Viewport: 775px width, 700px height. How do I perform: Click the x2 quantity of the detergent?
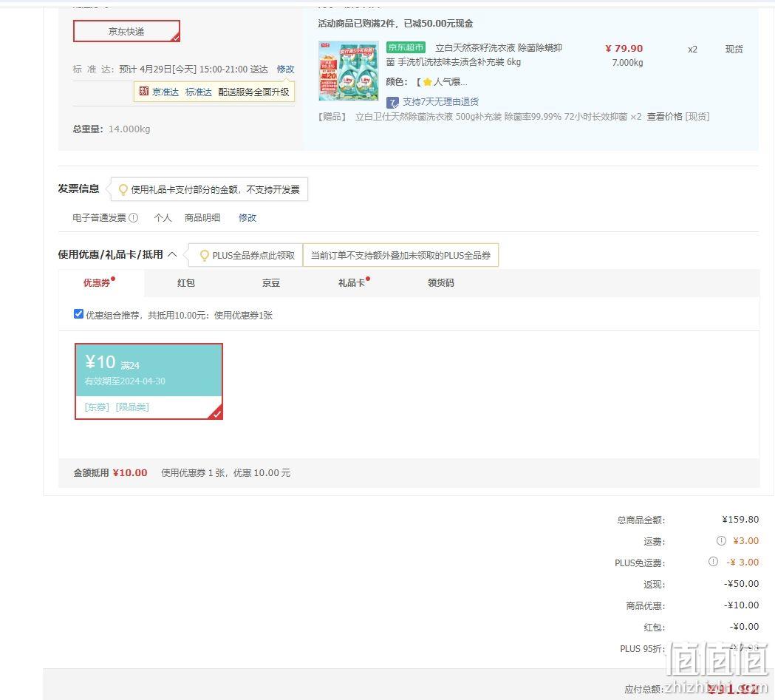[x=692, y=49]
